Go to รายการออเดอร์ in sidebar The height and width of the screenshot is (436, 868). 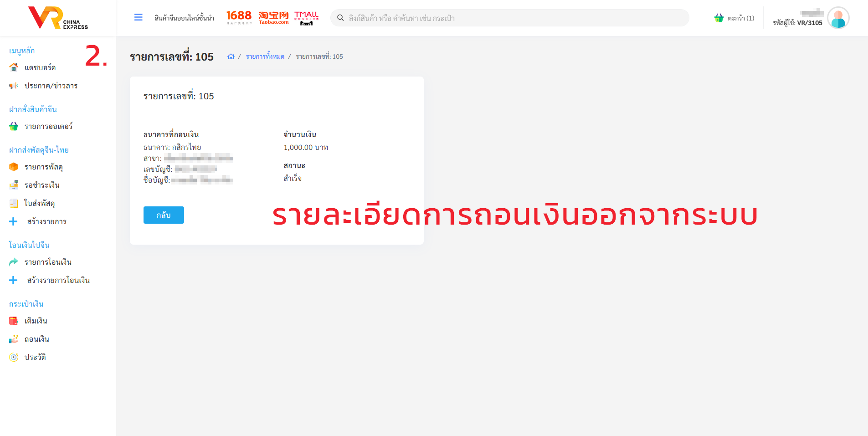pyautogui.click(x=48, y=126)
